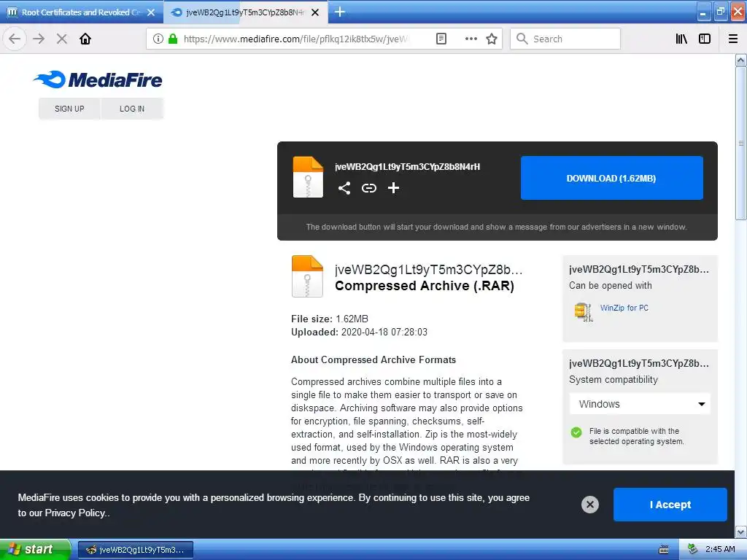Viewport: 747px width, 560px height.
Task: Click 'Compressed Archive (.RAR)' heading
Action: click(425, 286)
